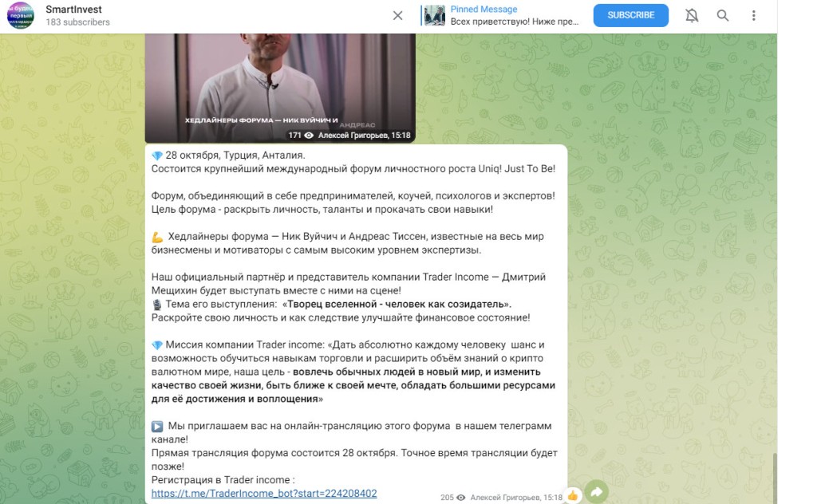Viewport: 817px width, 504px height.
Task: Click the play icon emoji in the post
Action: pyautogui.click(x=157, y=427)
